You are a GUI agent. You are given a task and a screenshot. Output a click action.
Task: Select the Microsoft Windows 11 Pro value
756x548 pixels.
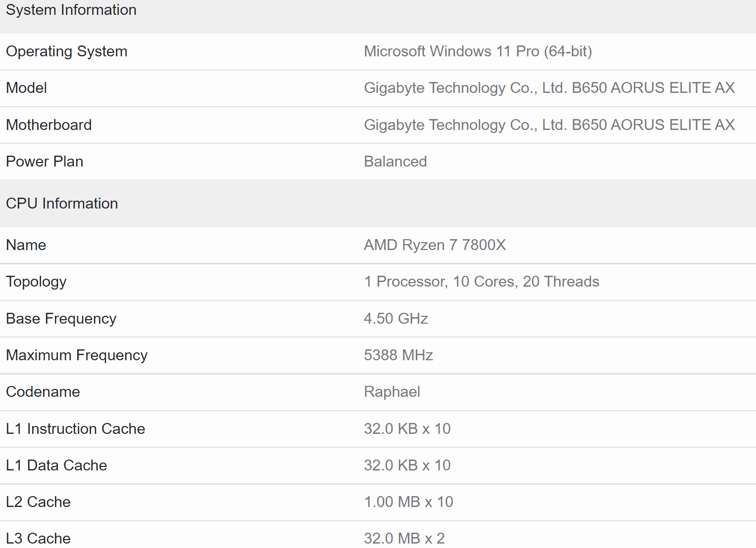(x=478, y=51)
